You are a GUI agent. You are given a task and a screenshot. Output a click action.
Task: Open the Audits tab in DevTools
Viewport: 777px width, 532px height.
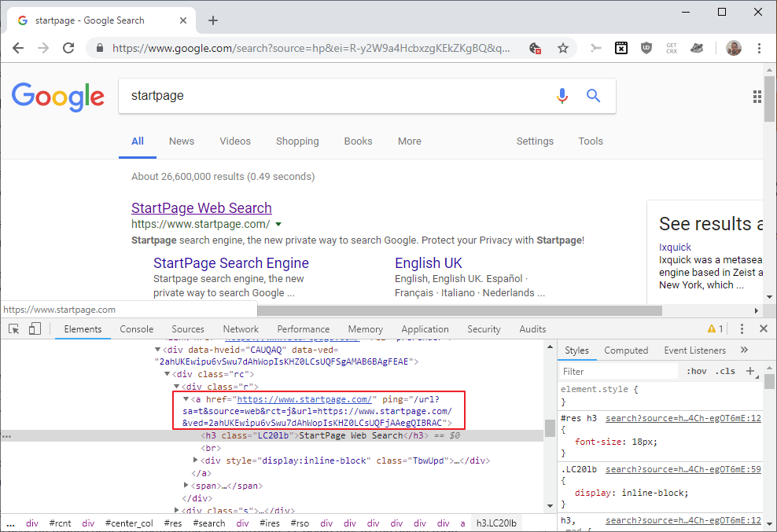click(532, 329)
